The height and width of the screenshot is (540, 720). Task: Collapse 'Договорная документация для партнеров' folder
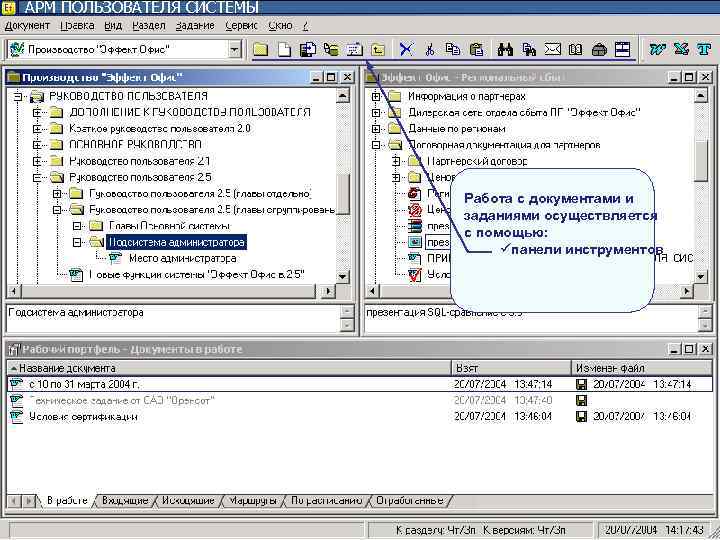(376, 145)
